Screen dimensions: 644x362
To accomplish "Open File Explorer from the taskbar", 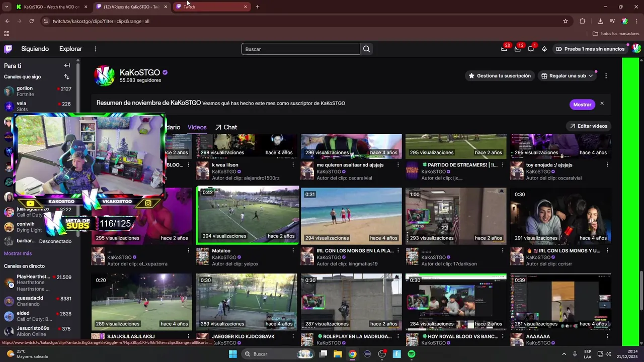I will [x=338, y=354].
